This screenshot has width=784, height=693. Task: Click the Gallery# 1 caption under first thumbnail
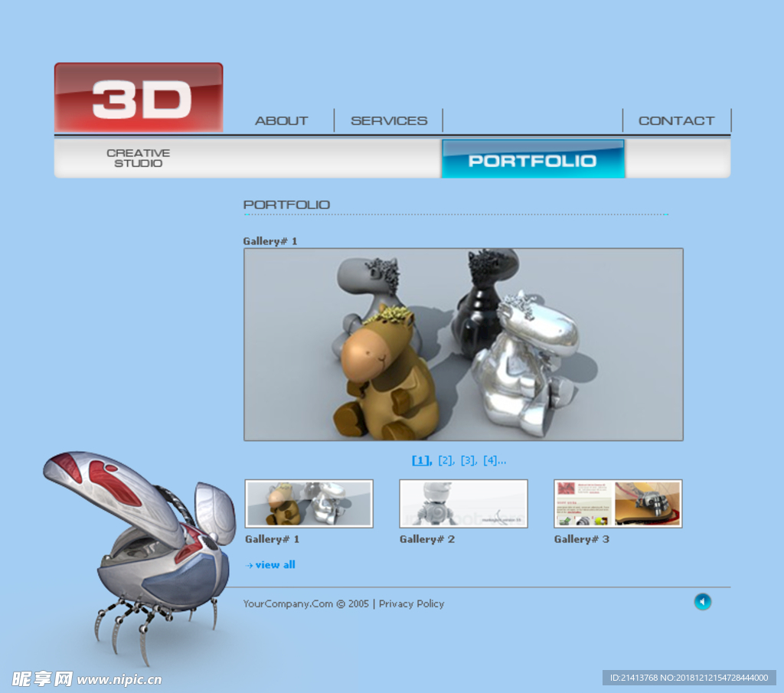272,540
